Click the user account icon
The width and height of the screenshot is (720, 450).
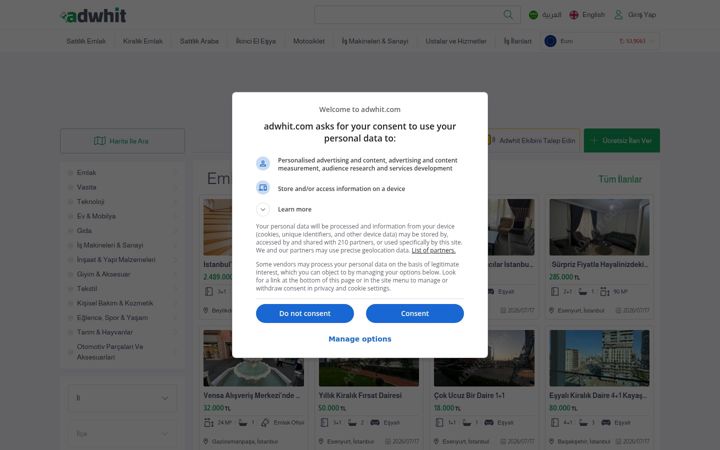[x=619, y=15]
